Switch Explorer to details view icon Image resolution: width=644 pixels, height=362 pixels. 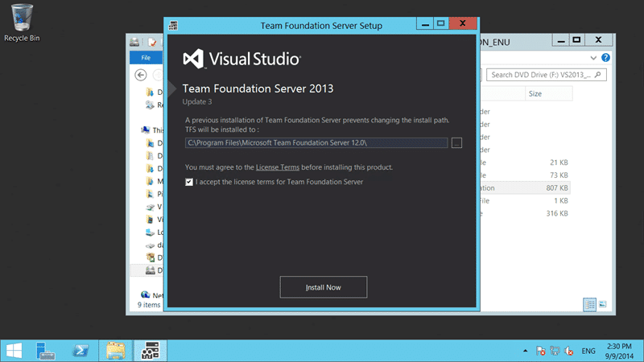point(589,305)
